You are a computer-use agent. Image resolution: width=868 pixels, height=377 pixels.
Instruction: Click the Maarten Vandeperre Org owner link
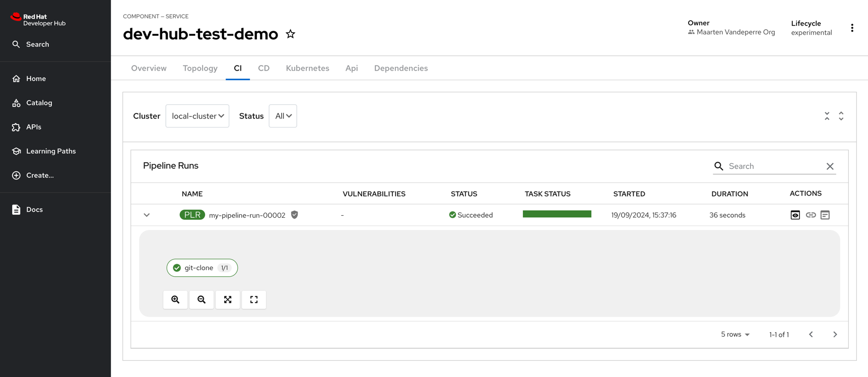pyautogui.click(x=735, y=32)
